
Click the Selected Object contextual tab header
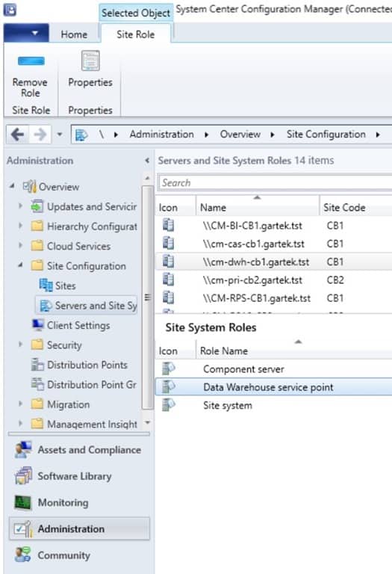136,13
